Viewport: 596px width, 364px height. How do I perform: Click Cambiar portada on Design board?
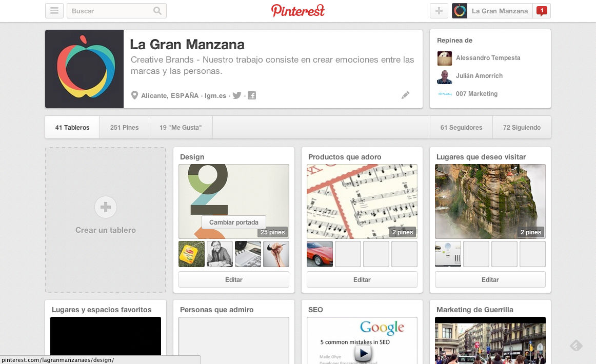[234, 222]
